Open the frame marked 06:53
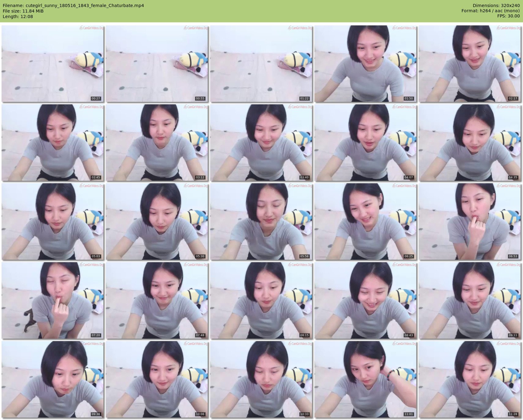Viewport: 523px width, 420px height. [470, 221]
